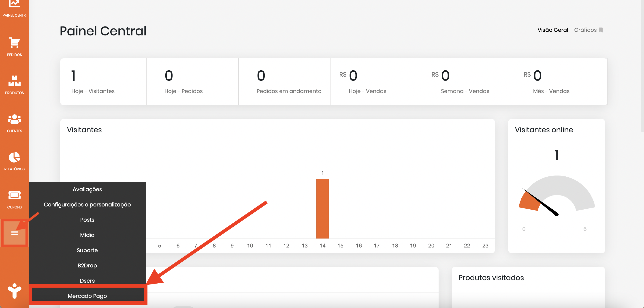Switch to the Gráficos tab
644x308 pixels.
pyautogui.click(x=585, y=30)
